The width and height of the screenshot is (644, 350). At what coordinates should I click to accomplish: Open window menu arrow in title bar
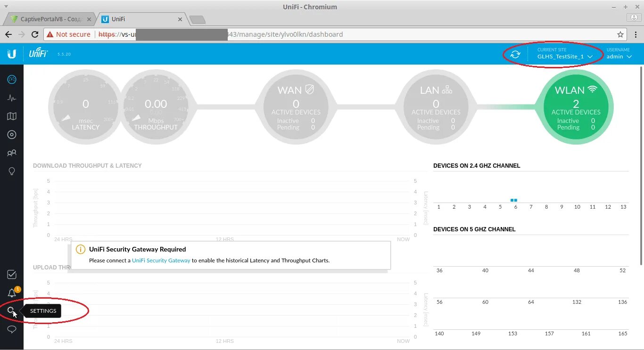6,7
